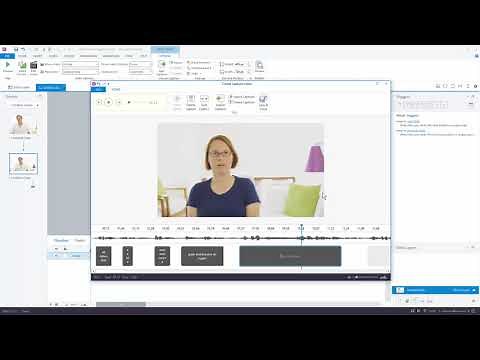Click the new layer icon below the layers list
This screenshot has height=360, width=480.
(x=407, y=301)
